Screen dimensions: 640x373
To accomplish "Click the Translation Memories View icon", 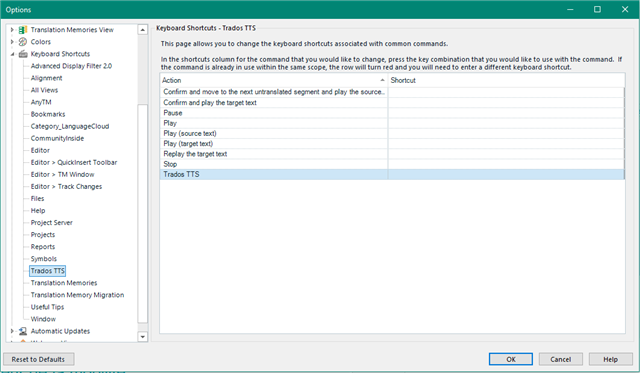I will 23,30.
